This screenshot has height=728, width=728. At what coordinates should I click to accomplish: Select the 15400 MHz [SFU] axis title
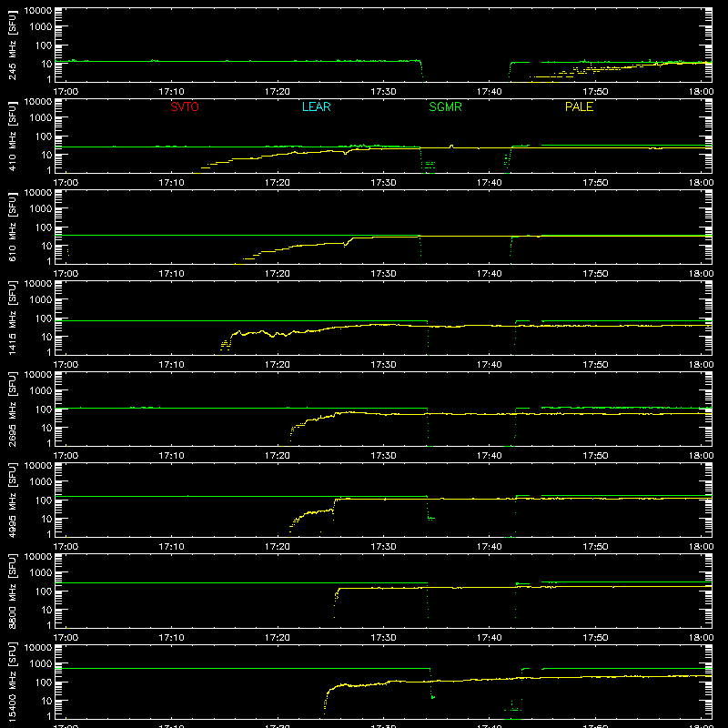(13, 682)
